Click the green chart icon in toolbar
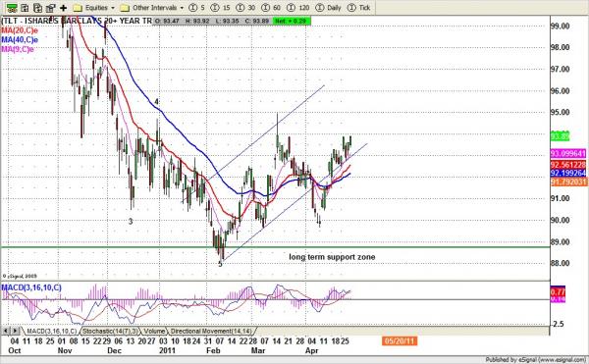Viewport: 589px width, 364px height. (x=12, y=7)
